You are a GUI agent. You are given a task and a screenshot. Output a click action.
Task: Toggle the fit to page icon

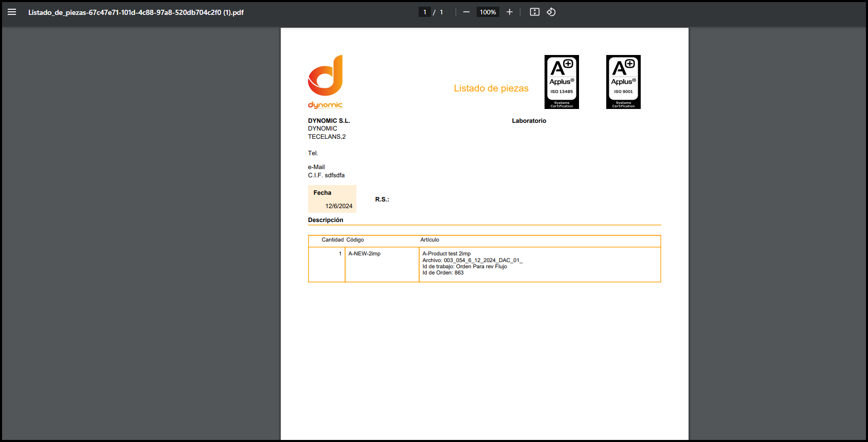pos(535,12)
